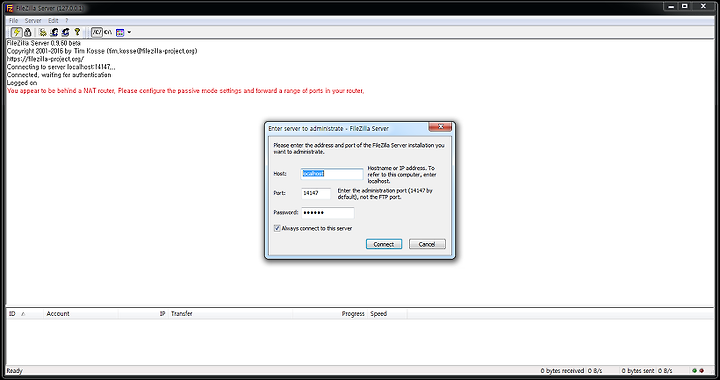The image size is (720, 380).
Task: Click the Password input field
Action: click(328, 213)
